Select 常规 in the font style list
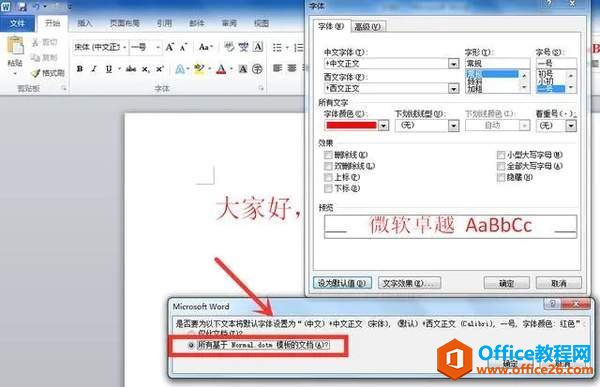The width and height of the screenshot is (600, 387). click(492, 73)
